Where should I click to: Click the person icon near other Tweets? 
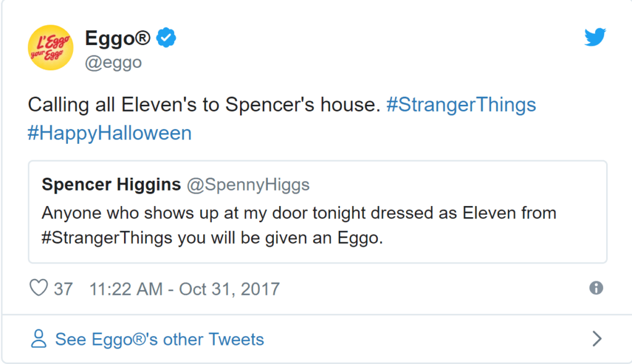tap(39, 339)
